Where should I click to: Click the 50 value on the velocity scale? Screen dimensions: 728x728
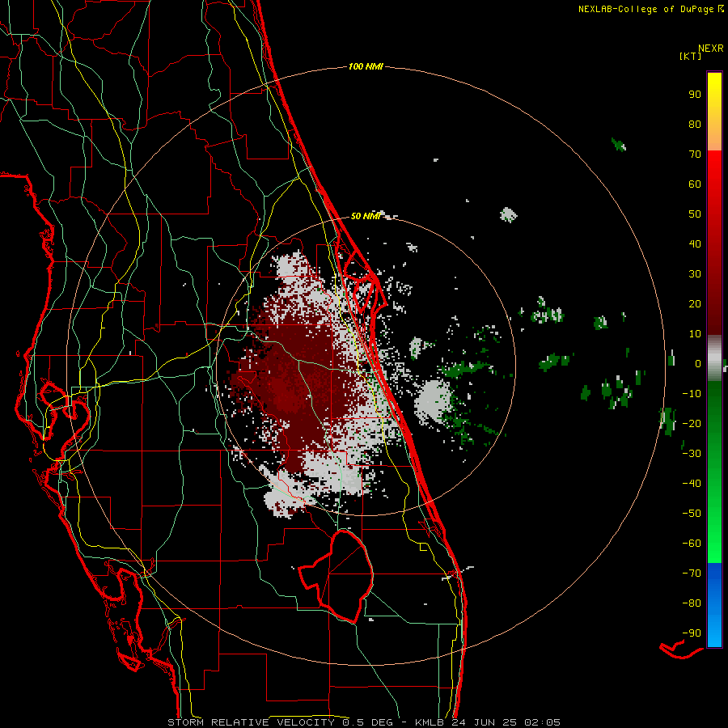point(695,214)
